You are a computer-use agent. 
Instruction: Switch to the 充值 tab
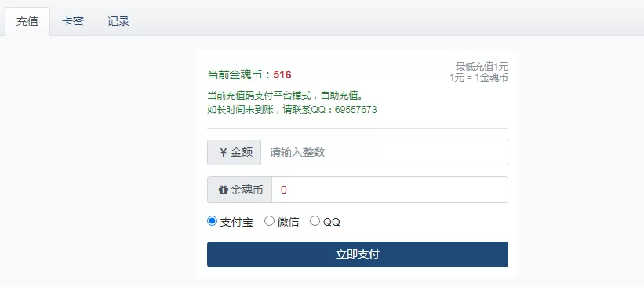[27, 21]
